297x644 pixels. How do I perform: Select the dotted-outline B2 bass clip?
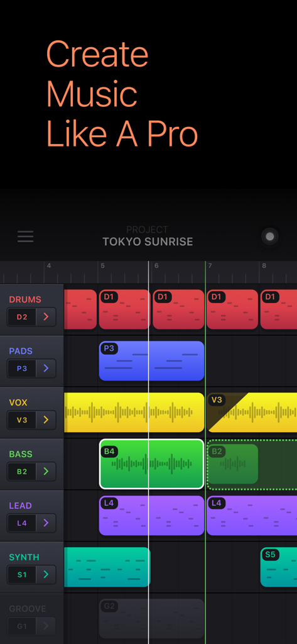point(251,464)
